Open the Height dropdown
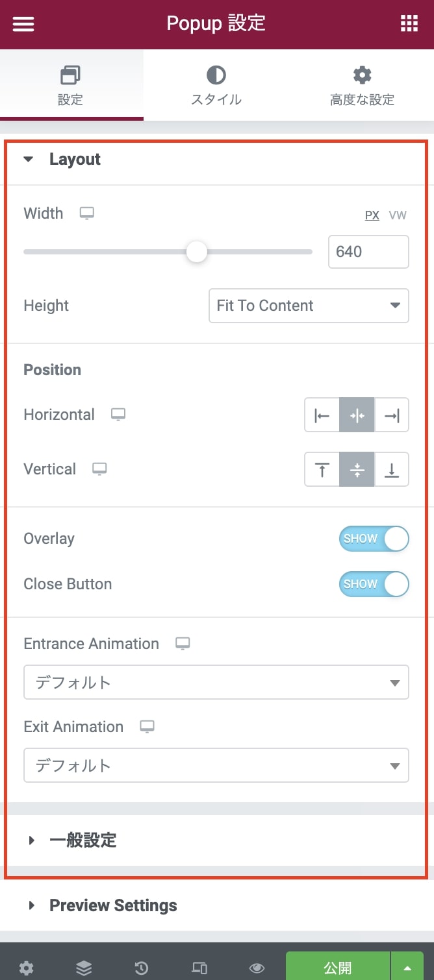 tap(309, 306)
